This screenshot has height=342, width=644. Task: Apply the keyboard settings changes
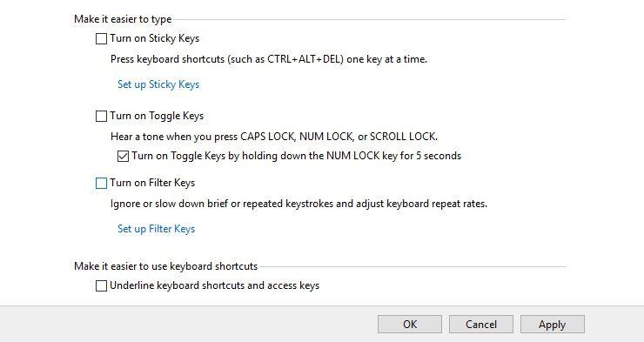pyautogui.click(x=553, y=325)
